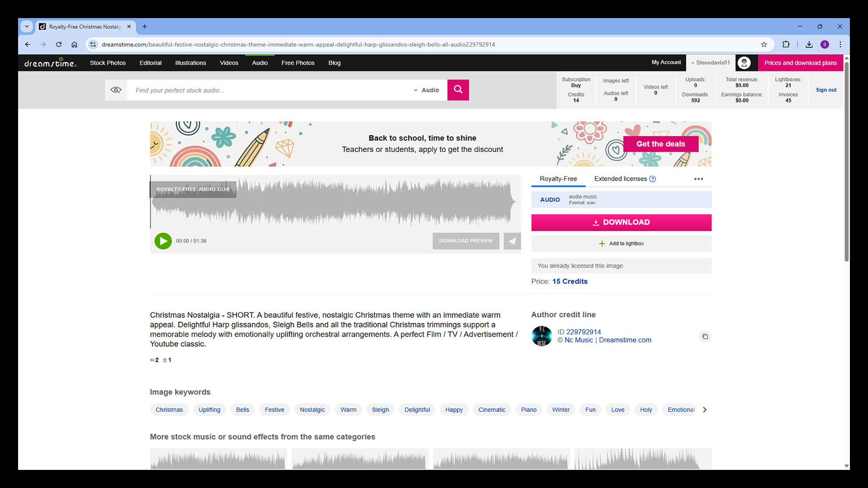Click the user profile avatar icon

click(744, 63)
